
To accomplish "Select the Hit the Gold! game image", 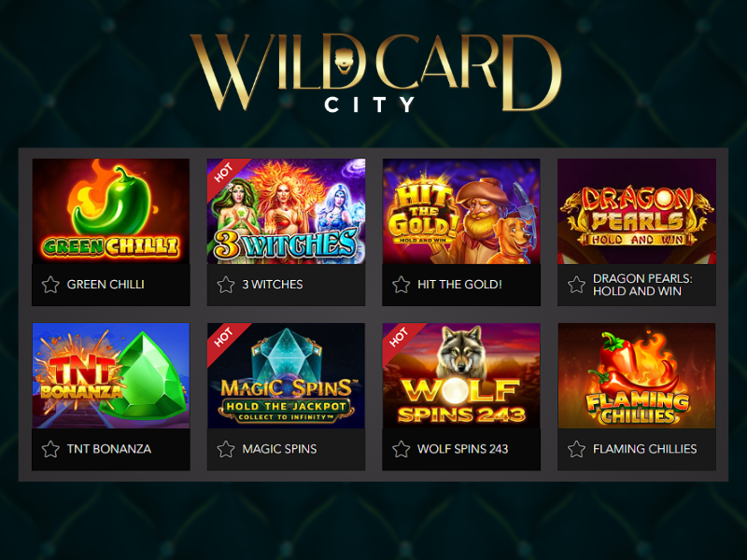I will point(461,212).
